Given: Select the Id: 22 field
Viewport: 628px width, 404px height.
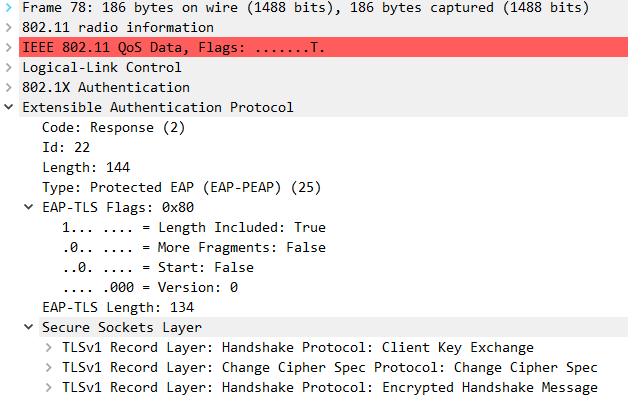Looking at the screenshot, I should (66, 147).
